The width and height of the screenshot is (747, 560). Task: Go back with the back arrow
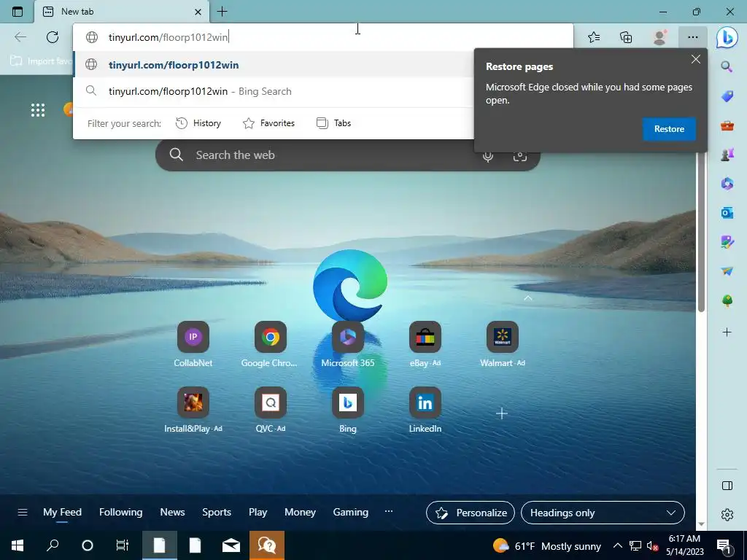20,37
